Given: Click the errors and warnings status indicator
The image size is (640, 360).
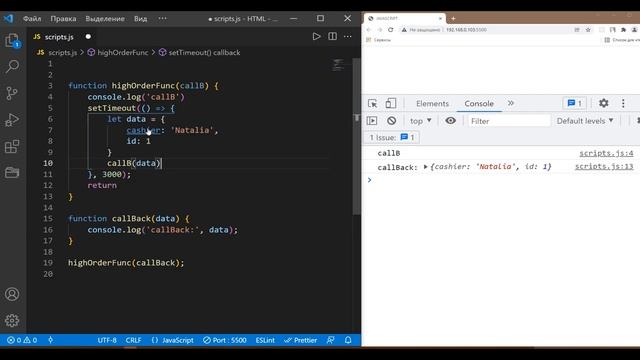Looking at the screenshot, I should click(x=22, y=340).
